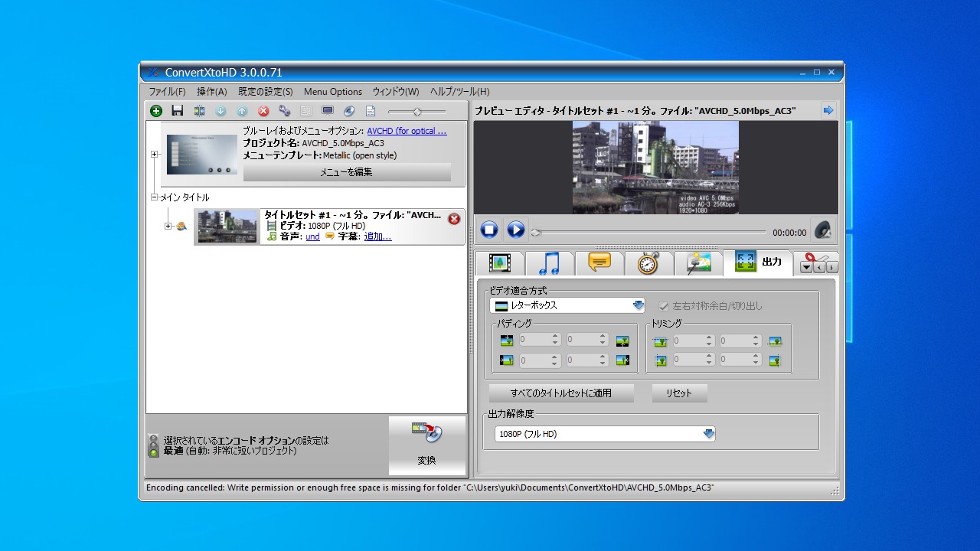Expand the titleset #1 tree node
Screen dimensions: 980x551
(x=168, y=227)
